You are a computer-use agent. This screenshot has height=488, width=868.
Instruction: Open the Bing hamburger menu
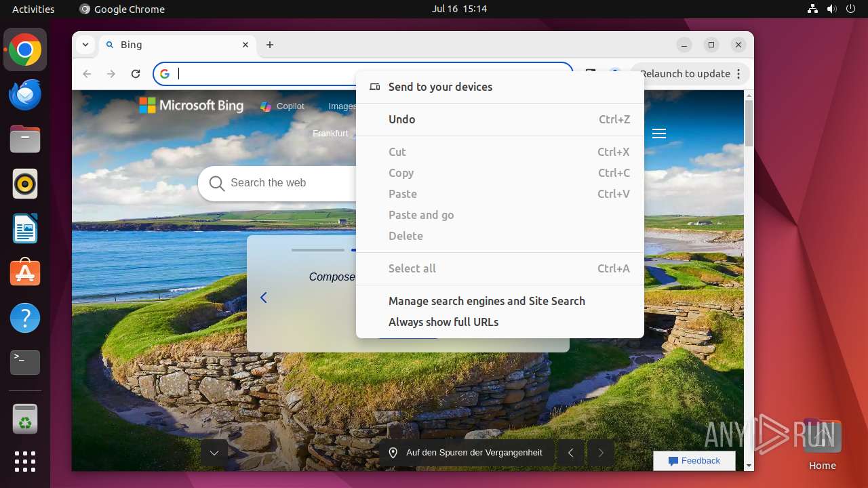pyautogui.click(x=659, y=134)
